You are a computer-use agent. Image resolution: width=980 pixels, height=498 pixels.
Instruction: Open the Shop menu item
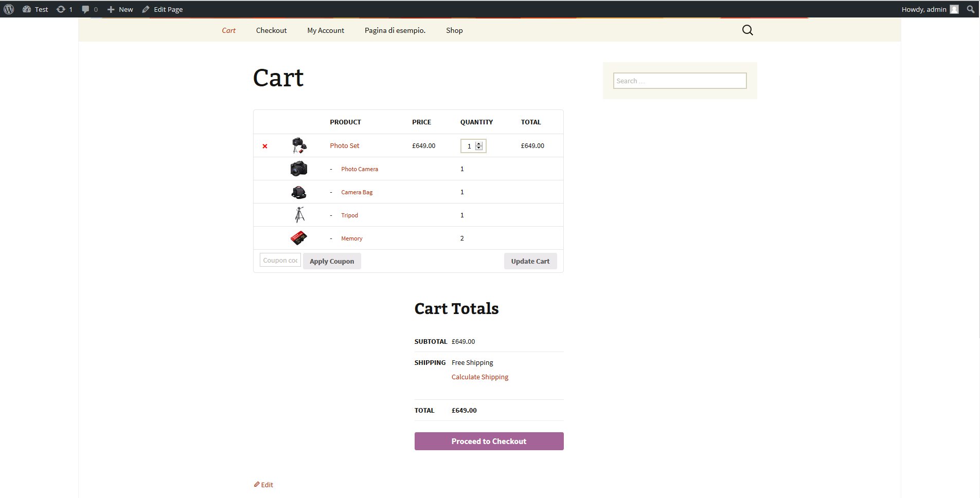click(454, 30)
